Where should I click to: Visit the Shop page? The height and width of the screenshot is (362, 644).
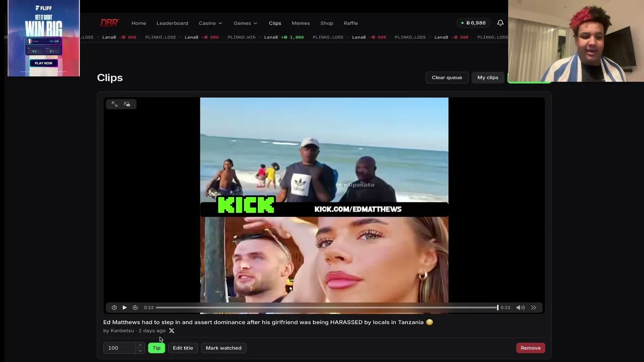(327, 23)
